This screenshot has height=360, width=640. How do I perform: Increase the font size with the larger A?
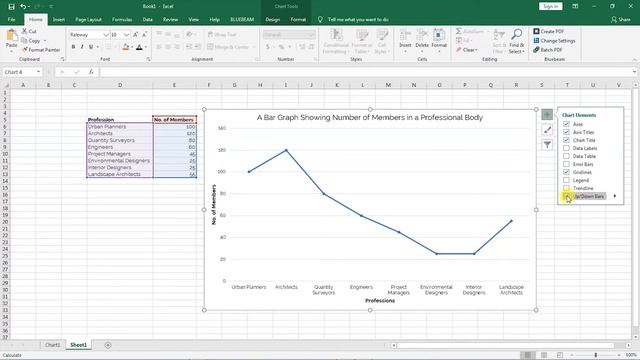(x=136, y=35)
